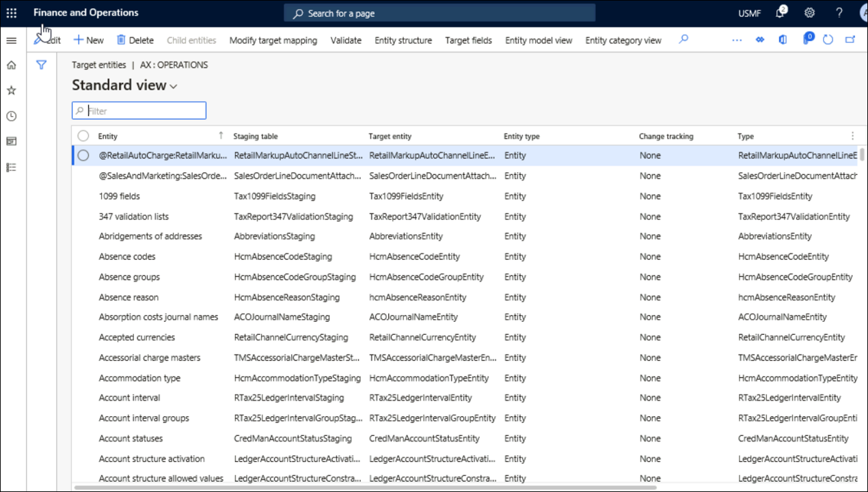
Task: Toggle select-all rows circle in header
Action: point(83,136)
